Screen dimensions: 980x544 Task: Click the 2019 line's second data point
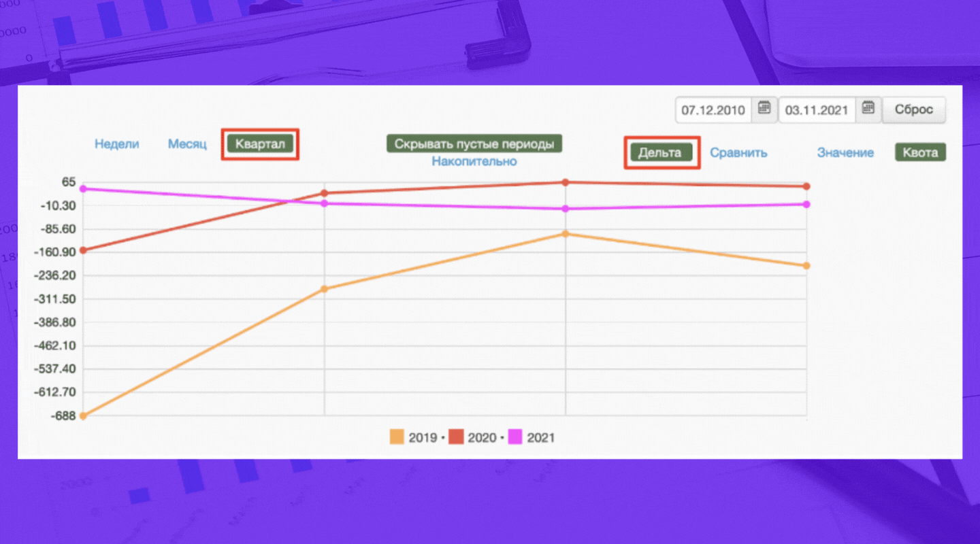[324, 289]
